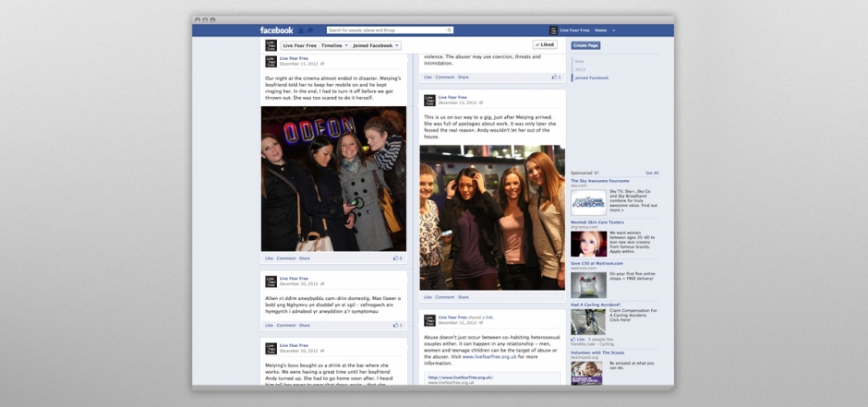Viewport: 868px width, 407px height.
Task: Share the Welsh-language December 10 post
Action: 305,325
